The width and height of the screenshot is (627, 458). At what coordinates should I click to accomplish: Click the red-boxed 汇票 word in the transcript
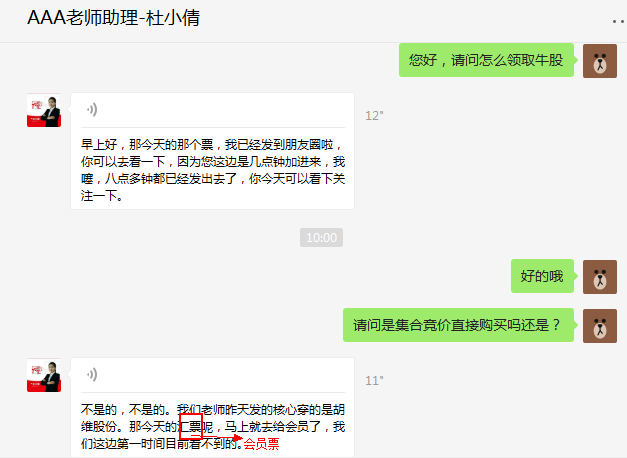[191, 426]
